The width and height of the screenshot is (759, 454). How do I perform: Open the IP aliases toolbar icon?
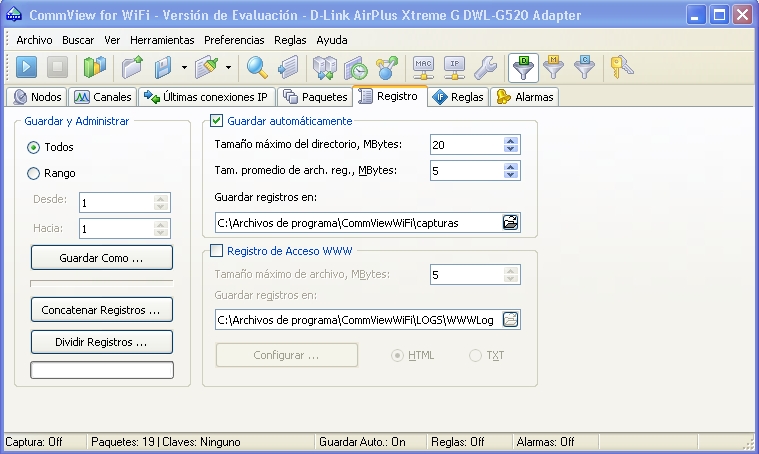coord(454,68)
